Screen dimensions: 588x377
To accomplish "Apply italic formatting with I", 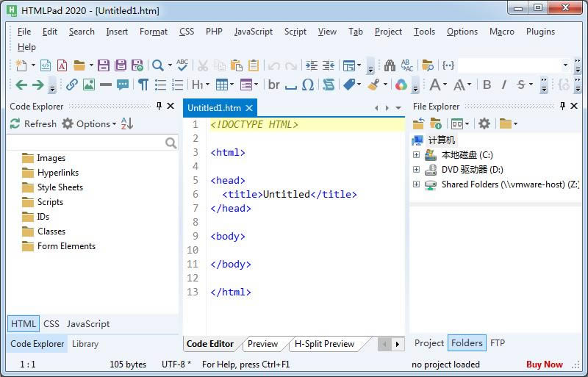I will click(x=504, y=85).
